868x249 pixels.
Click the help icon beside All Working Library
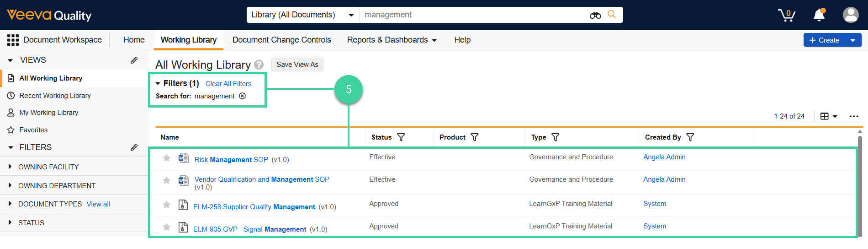[259, 65]
